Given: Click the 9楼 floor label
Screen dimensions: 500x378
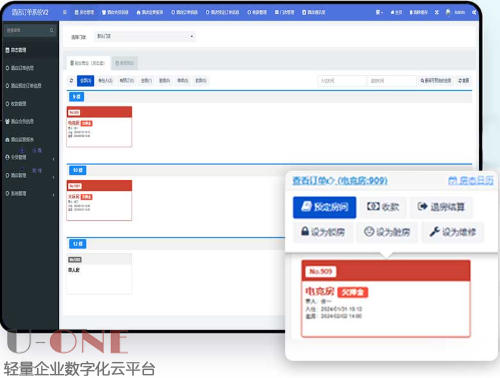Looking at the screenshot, I should tap(77, 97).
